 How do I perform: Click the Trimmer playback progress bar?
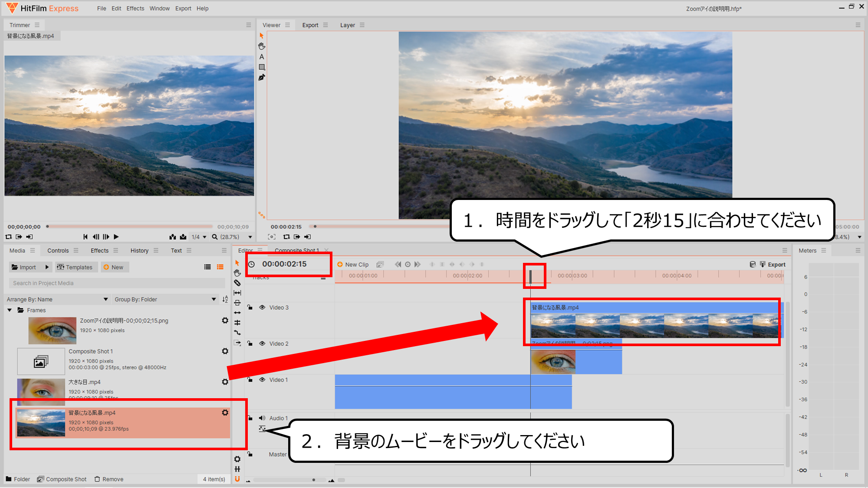coord(130,226)
